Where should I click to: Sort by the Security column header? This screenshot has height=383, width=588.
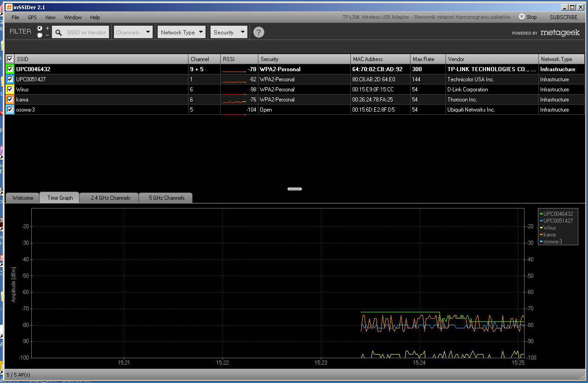point(304,59)
